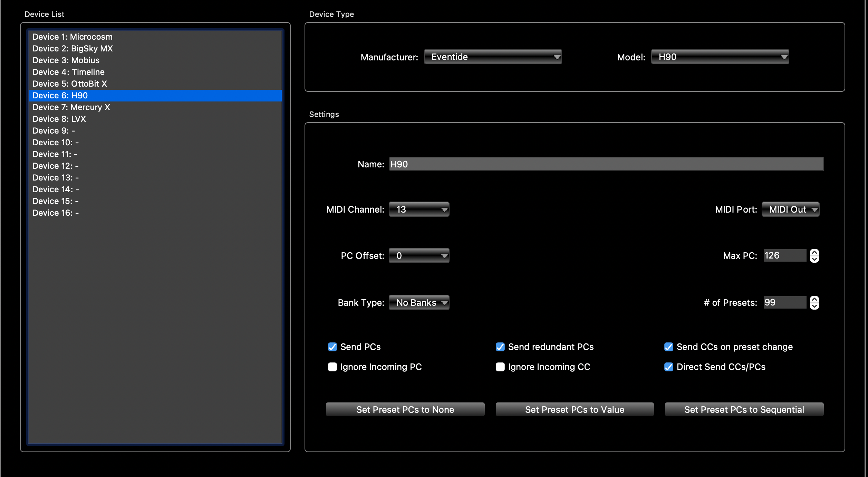
Task: Open the MIDI Port dropdown
Action: [790, 210]
